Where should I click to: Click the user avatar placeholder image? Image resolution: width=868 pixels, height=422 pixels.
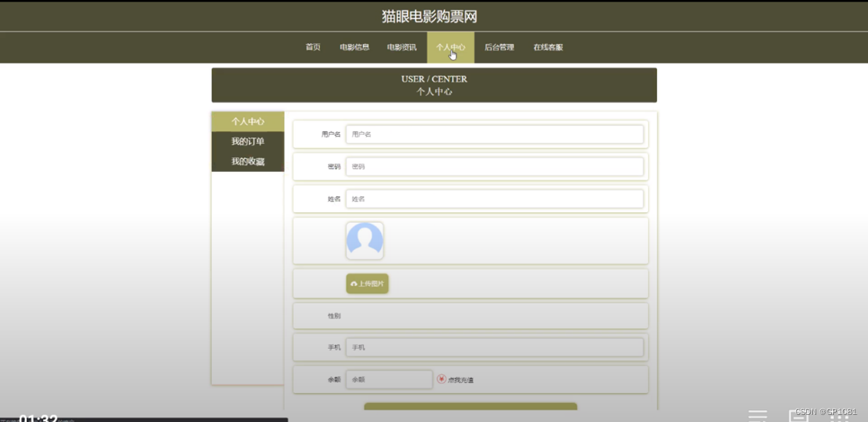[365, 241]
